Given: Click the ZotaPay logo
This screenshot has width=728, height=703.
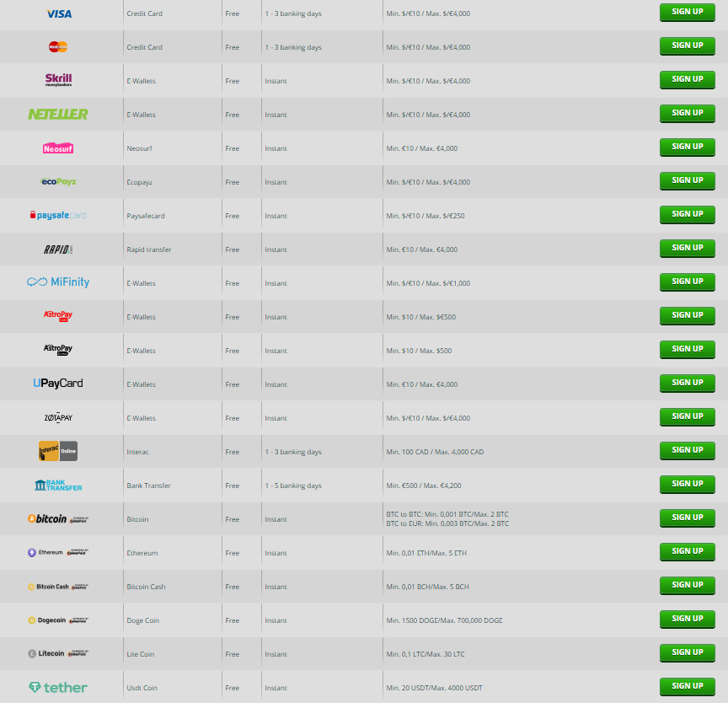Looking at the screenshot, I should point(58,417).
